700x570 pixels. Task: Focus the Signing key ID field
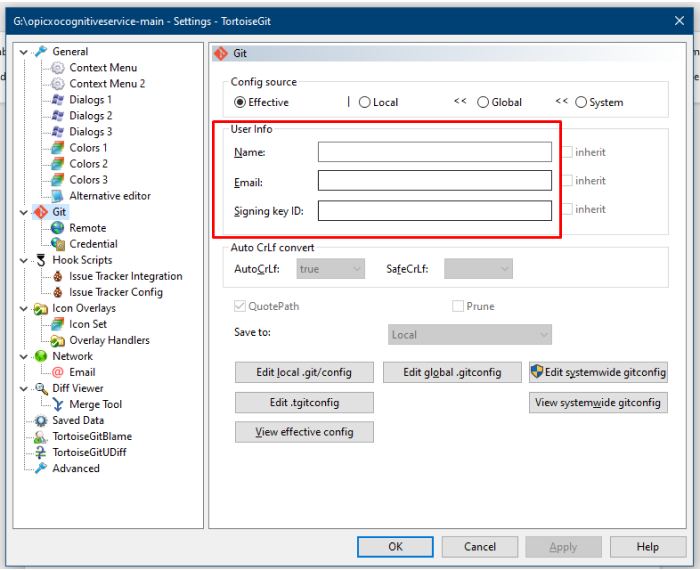click(435, 211)
